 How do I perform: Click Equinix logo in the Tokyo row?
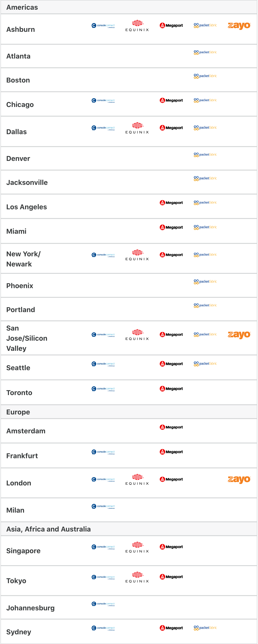[137, 577]
